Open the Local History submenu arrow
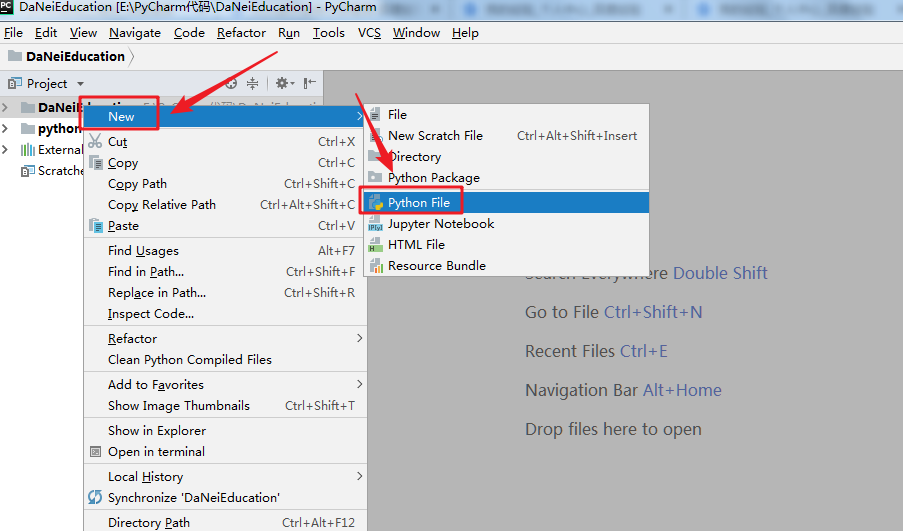903x531 pixels. tap(359, 476)
